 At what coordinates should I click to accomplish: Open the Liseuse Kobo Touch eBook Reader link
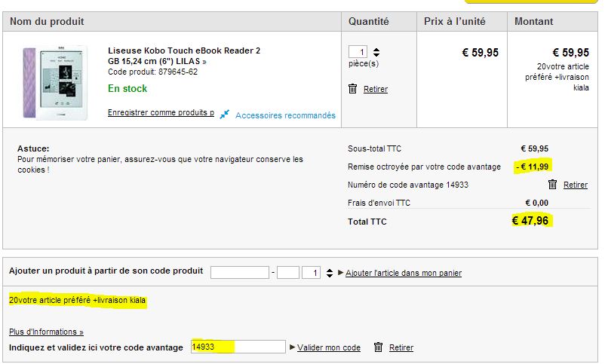coord(184,56)
